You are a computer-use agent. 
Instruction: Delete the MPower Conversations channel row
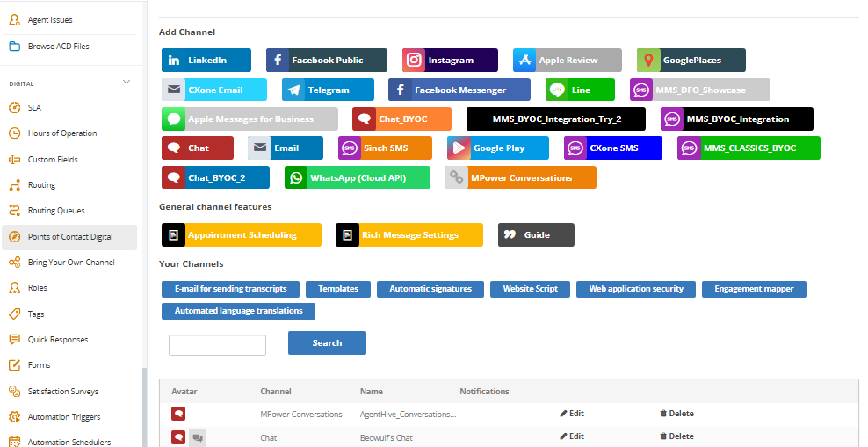(676, 414)
